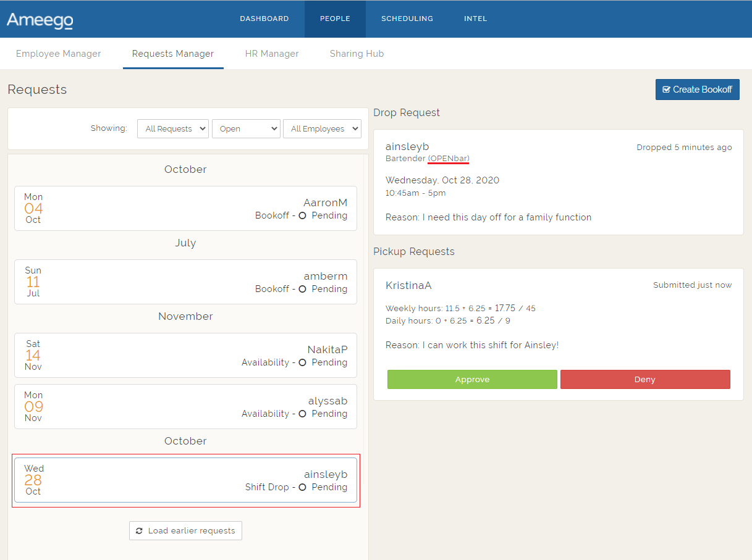Click the Pending circle on AarronM's bookoff
The width and height of the screenshot is (752, 560).
pos(302,216)
